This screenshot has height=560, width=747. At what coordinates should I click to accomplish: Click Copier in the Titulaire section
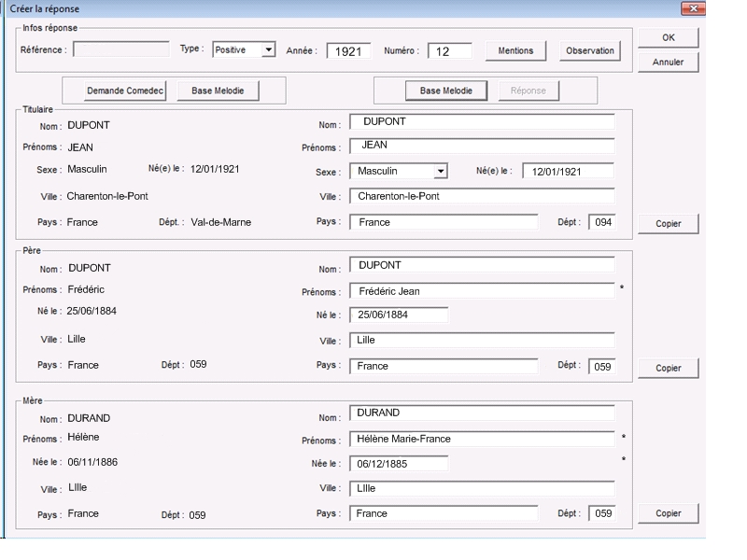click(x=668, y=224)
